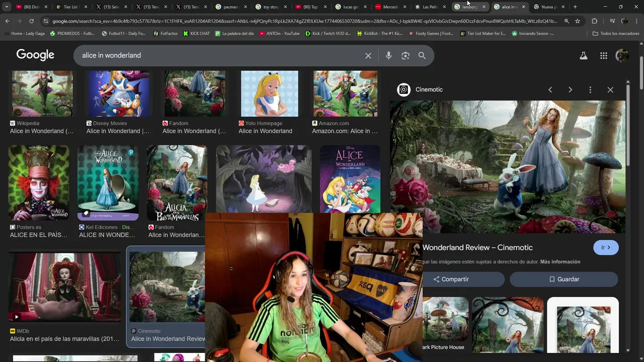Switch to the pacman tab

click(x=230, y=7)
